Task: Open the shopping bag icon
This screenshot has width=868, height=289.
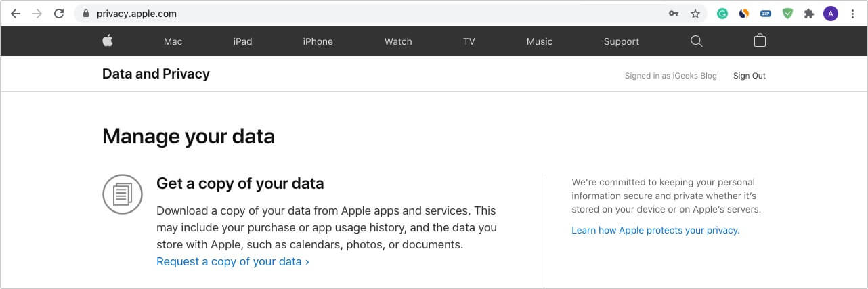Action: (760, 41)
